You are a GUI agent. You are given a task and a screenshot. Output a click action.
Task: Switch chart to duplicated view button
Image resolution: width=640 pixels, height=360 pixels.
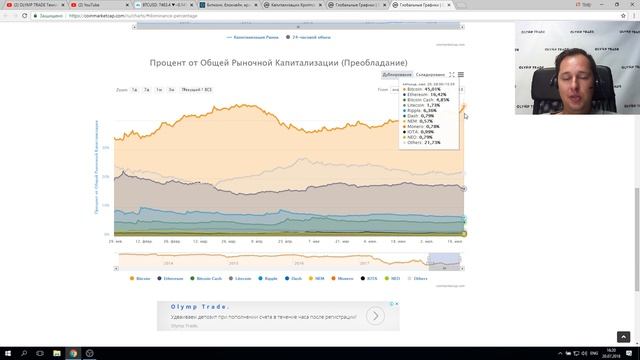pyautogui.click(x=396, y=75)
